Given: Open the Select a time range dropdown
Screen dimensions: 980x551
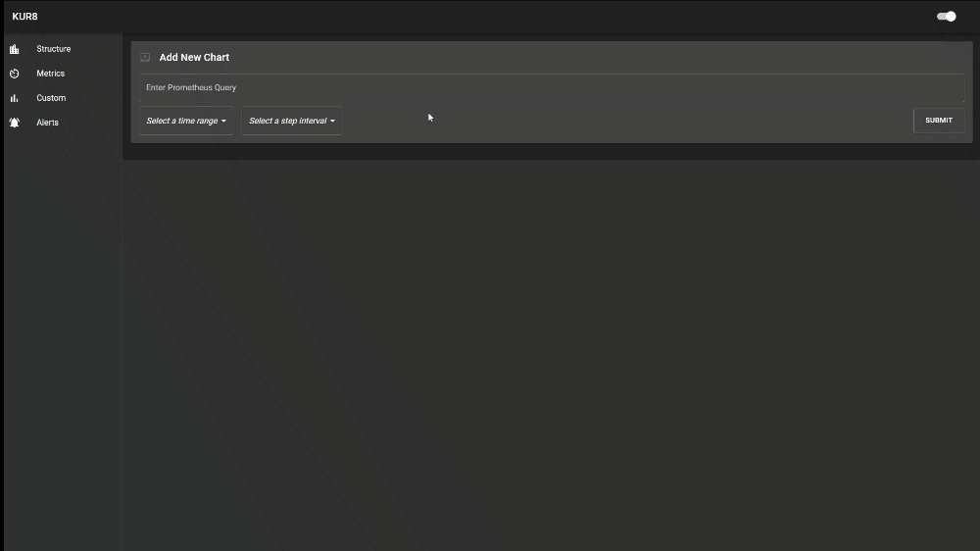Looking at the screenshot, I should coord(186,121).
